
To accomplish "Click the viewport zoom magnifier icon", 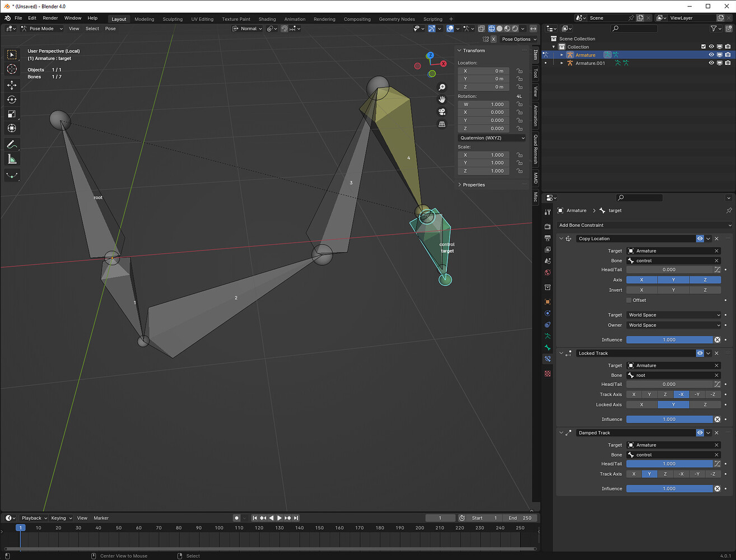I will (442, 87).
